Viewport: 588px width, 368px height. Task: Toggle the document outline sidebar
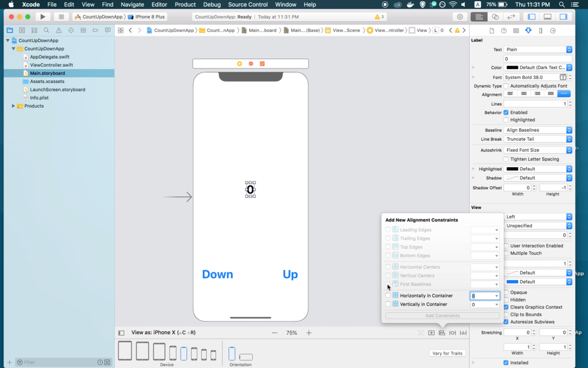(x=121, y=333)
